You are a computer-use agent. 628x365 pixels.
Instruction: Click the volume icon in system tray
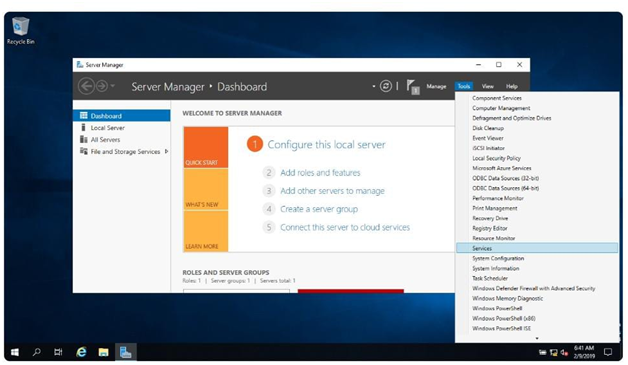click(x=564, y=353)
